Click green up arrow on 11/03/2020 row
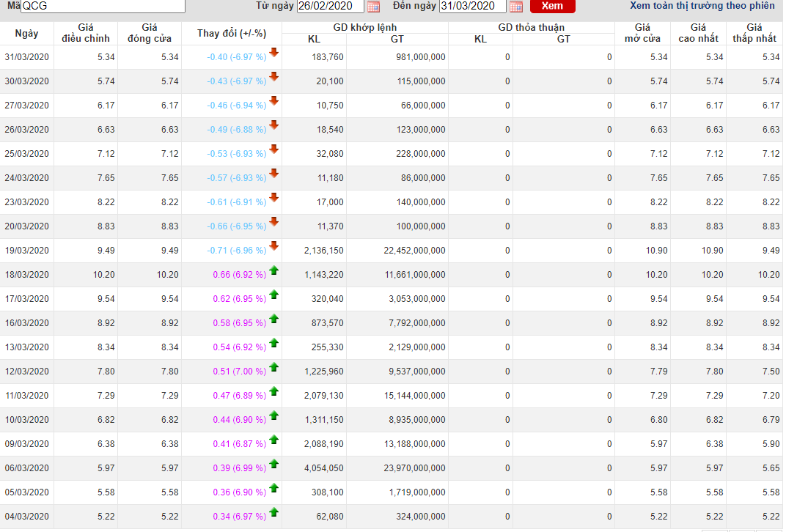Image resolution: width=786 pixels, height=532 pixels. click(273, 391)
